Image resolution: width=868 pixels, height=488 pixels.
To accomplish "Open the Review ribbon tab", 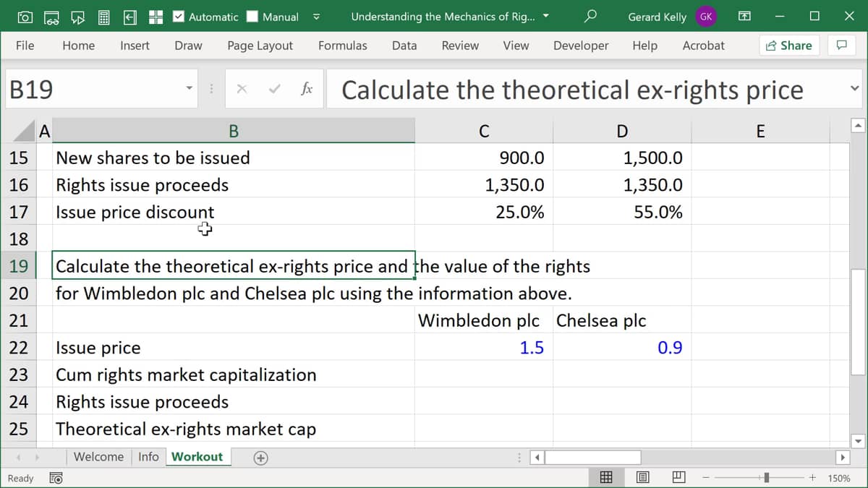I will click(460, 45).
